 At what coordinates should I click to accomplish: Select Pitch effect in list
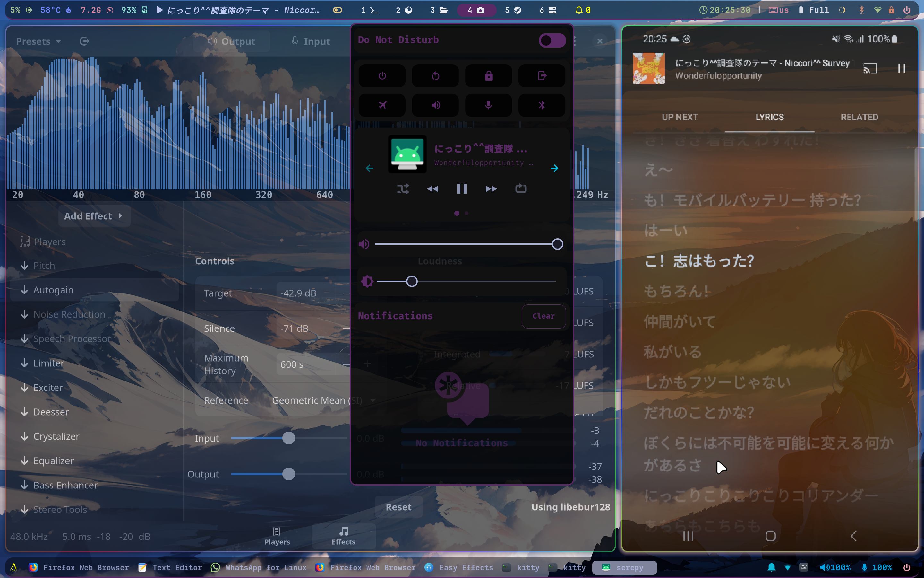pyautogui.click(x=94, y=266)
